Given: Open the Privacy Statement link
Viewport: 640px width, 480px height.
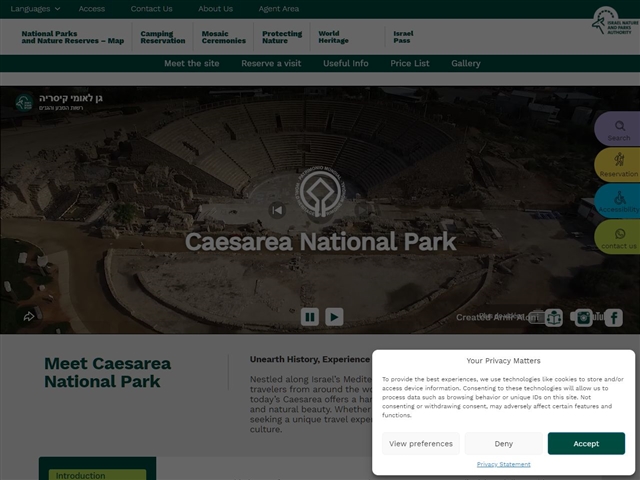Looking at the screenshot, I should tap(504, 464).
